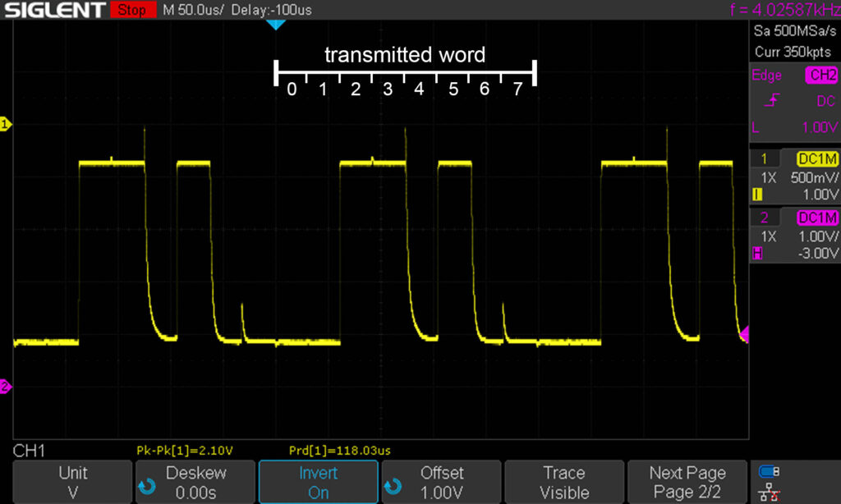
Task: Click the Curr 350kpts memory depth
Action: pyautogui.click(x=793, y=52)
